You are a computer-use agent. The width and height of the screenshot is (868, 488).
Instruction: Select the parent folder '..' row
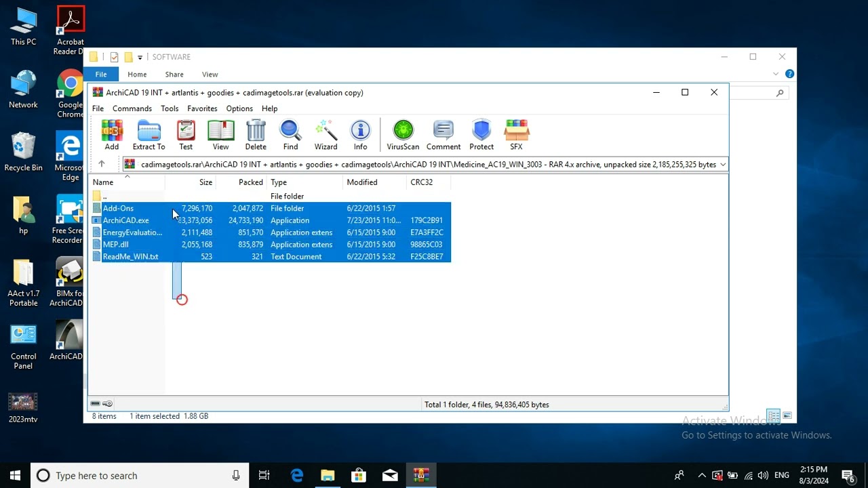271,196
